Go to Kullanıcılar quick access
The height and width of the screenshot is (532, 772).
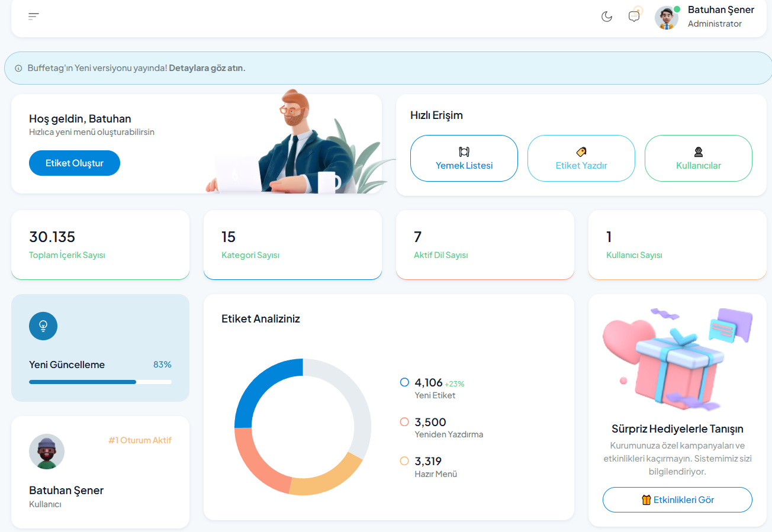699,159
